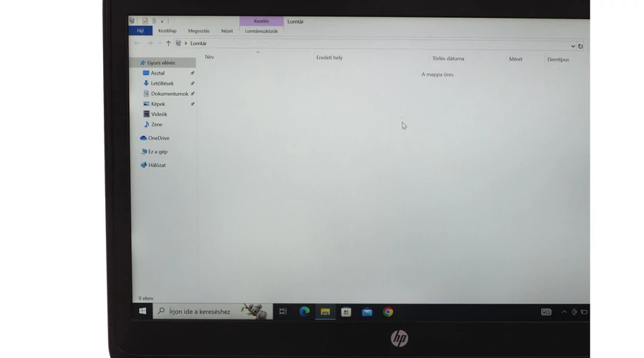Sort by the Név column header
The width and height of the screenshot is (644, 358).
(210, 57)
